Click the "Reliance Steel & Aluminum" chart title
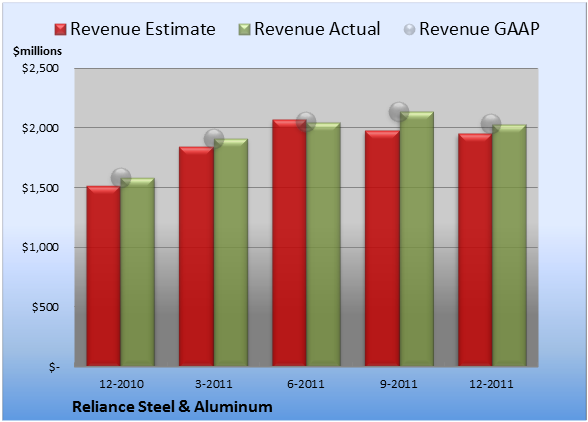This screenshot has width=588, height=422. pyautogui.click(x=172, y=407)
